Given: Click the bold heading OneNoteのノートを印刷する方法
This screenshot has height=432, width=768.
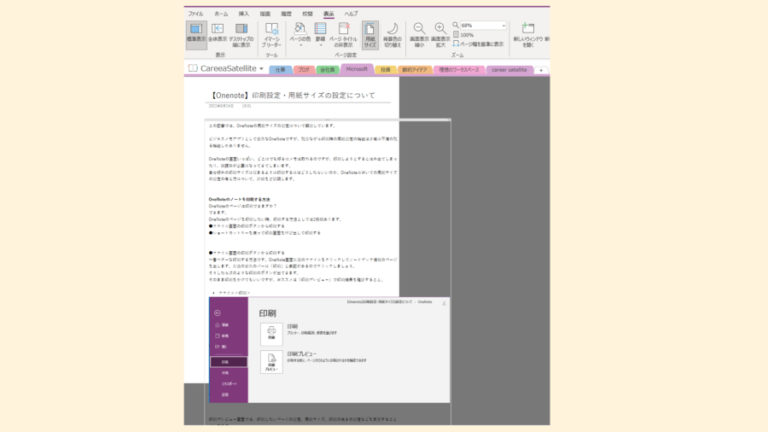Looking at the screenshot, I should click(x=239, y=199).
